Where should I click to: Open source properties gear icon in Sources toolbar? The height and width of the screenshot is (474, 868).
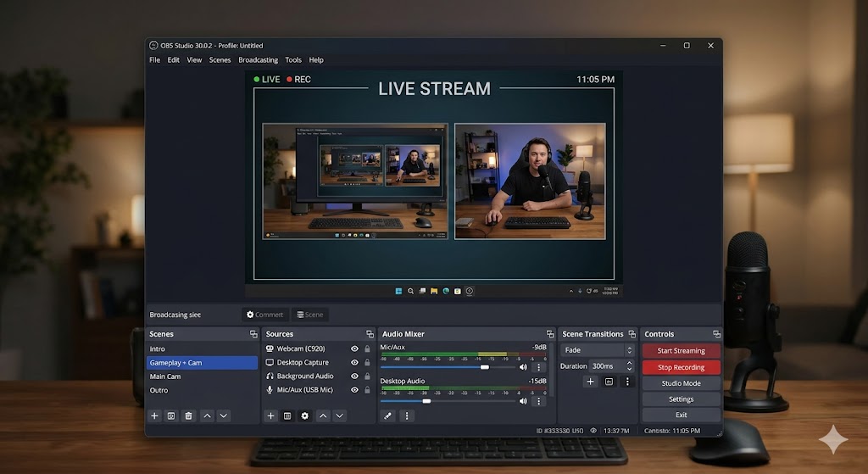tap(304, 415)
